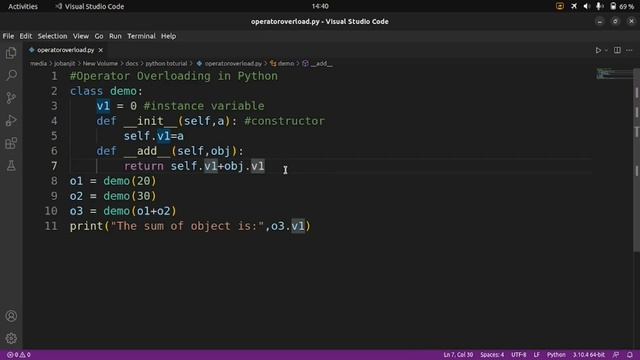Viewport: 640px width, 360px height.
Task: Click the orange screen recording indicator
Action: (x=560, y=6)
